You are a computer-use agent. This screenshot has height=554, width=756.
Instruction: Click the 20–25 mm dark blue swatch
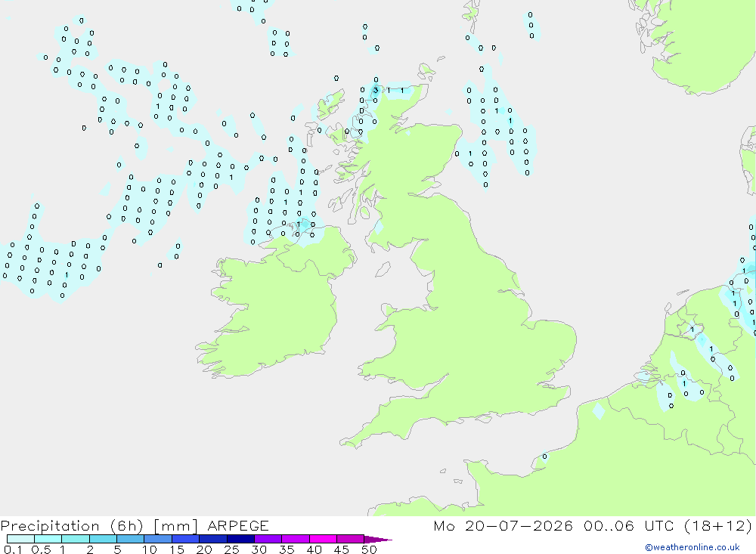click(213, 539)
